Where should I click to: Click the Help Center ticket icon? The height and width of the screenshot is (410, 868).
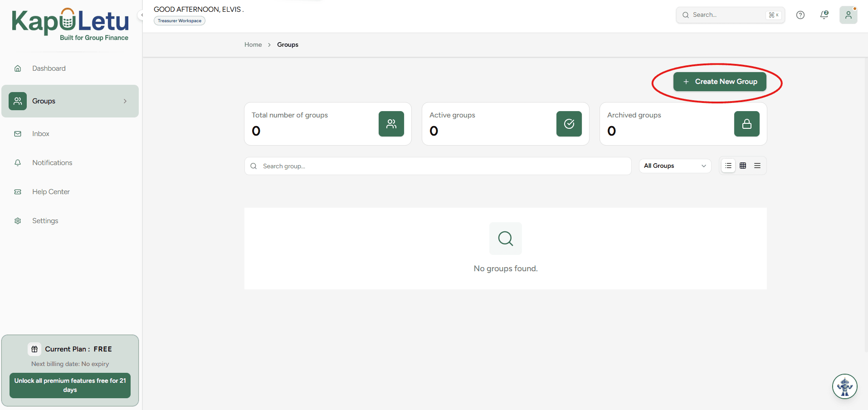[x=18, y=192]
